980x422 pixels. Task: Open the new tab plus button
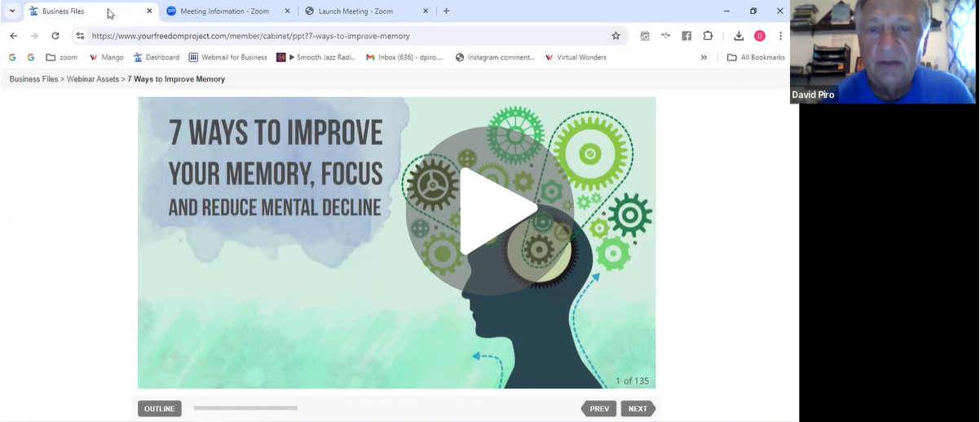[446, 11]
